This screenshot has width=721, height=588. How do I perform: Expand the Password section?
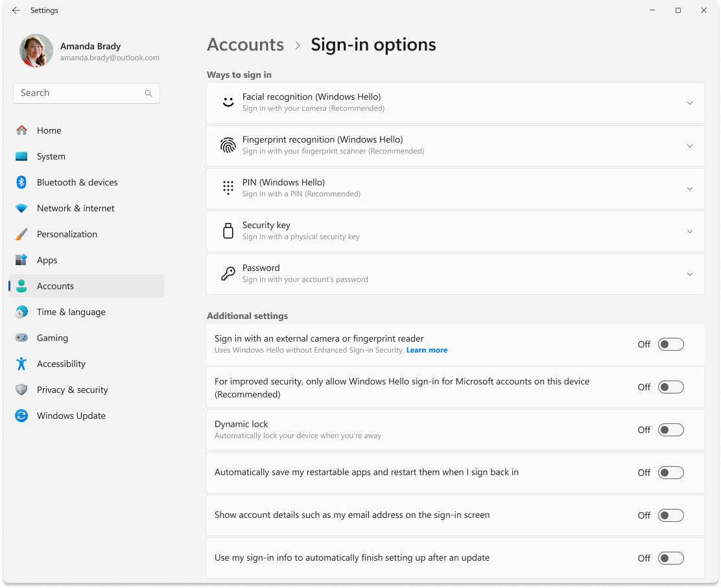tap(689, 274)
